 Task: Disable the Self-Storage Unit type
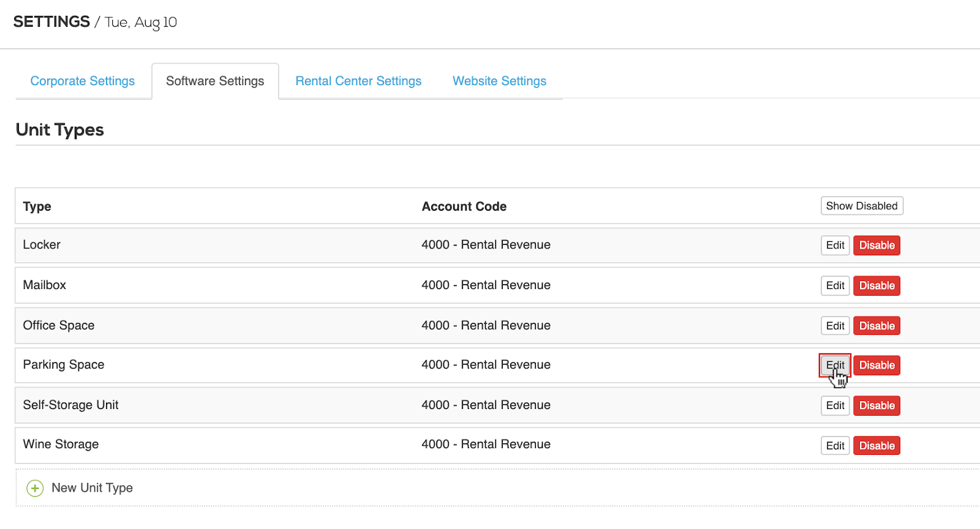coord(876,405)
